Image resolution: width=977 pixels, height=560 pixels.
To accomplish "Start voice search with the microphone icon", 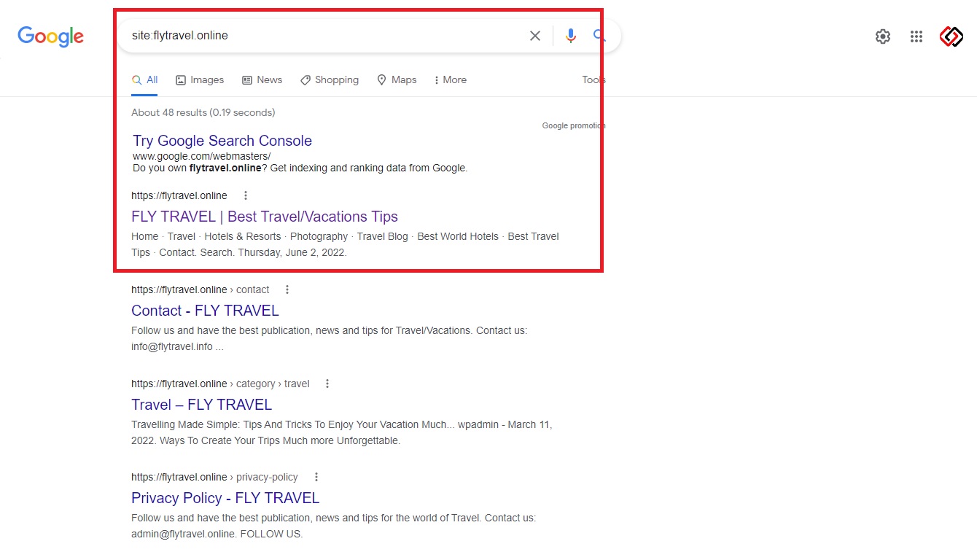I will coord(570,36).
